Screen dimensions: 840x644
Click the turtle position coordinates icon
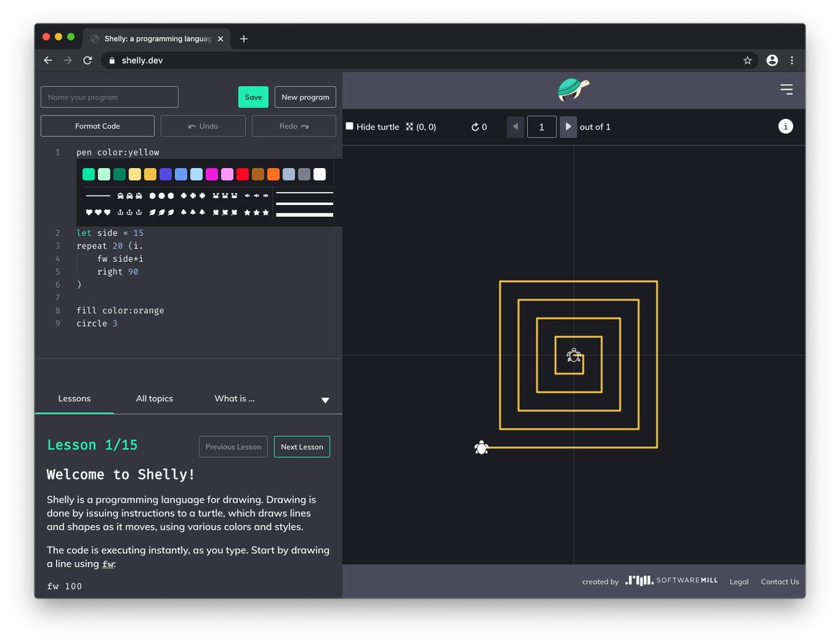click(x=409, y=127)
